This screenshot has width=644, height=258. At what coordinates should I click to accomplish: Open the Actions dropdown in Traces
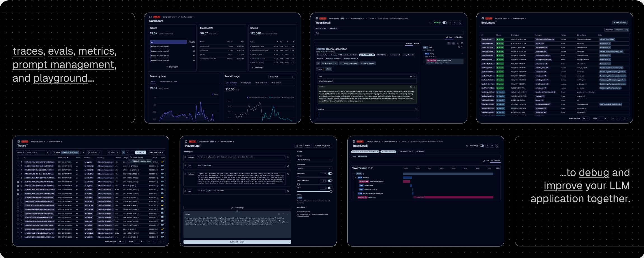[x=140, y=152]
